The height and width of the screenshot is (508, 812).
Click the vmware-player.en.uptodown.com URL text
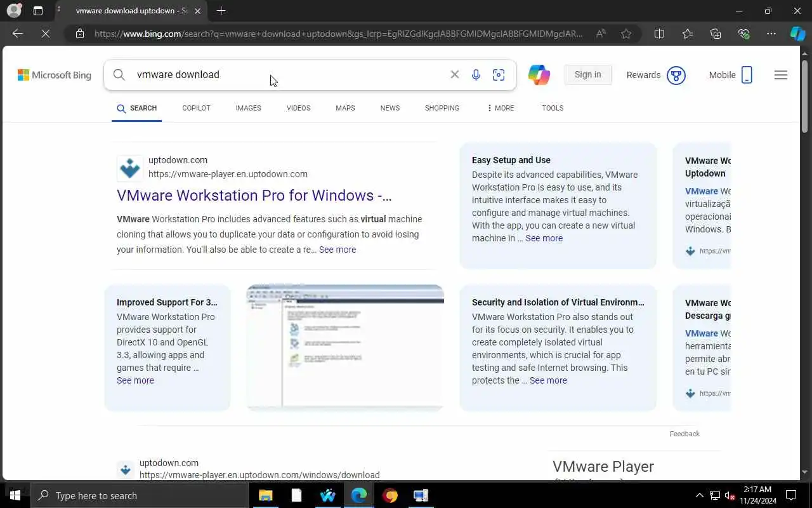pos(228,174)
